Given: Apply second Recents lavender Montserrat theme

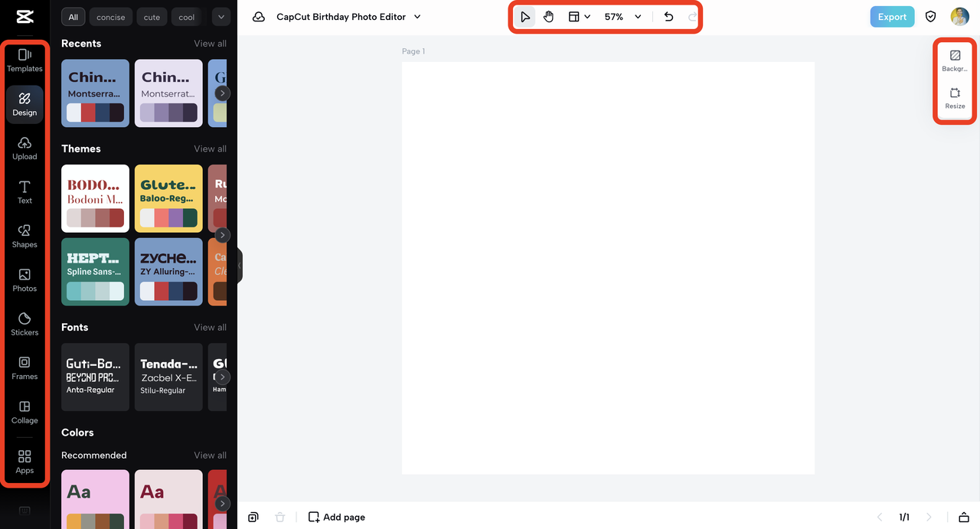Looking at the screenshot, I should pyautogui.click(x=168, y=93).
